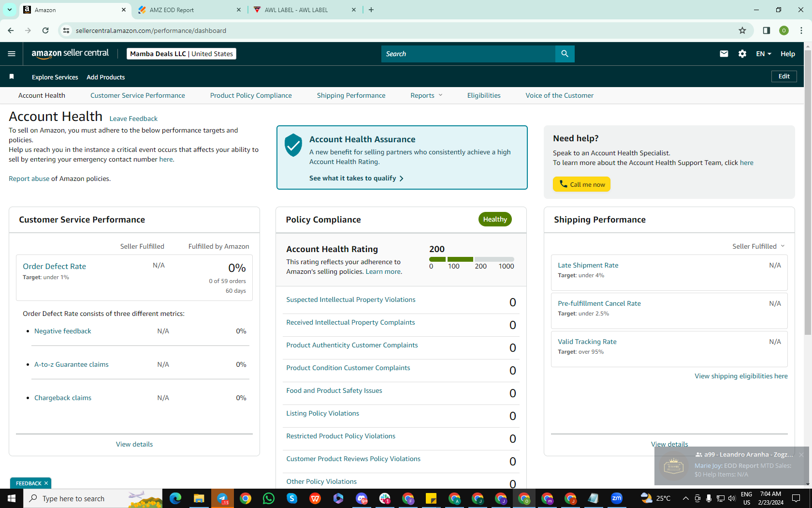Click the Report abuse link
Image resolution: width=812 pixels, height=508 pixels.
(x=29, y=179)
